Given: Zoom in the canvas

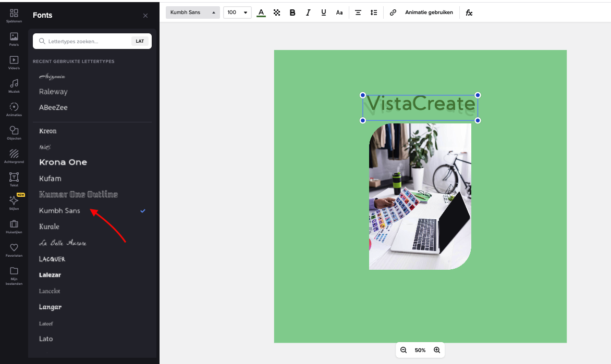Looking at the screenshot, I should pyautogui.click(x=437, y=350).
